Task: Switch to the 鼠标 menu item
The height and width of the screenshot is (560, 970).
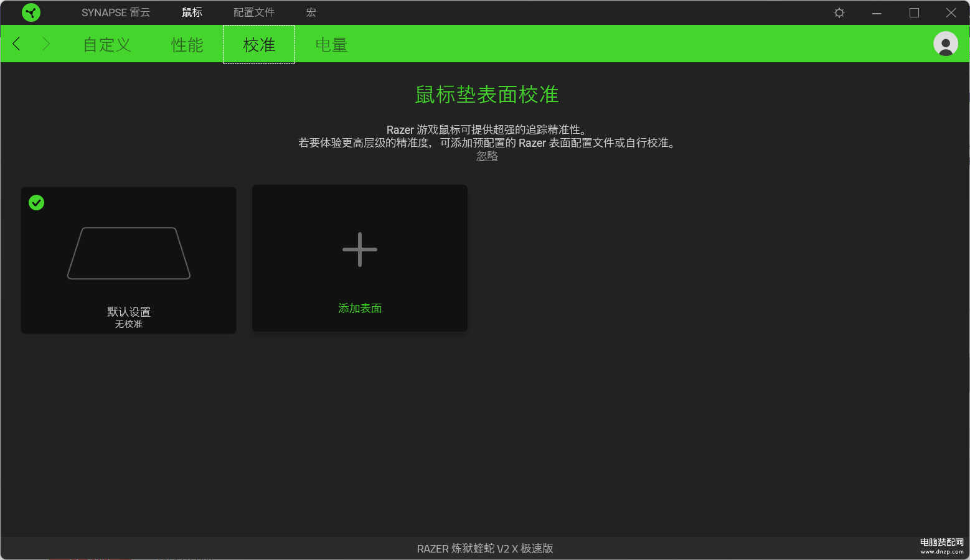Action: [192, 12]
